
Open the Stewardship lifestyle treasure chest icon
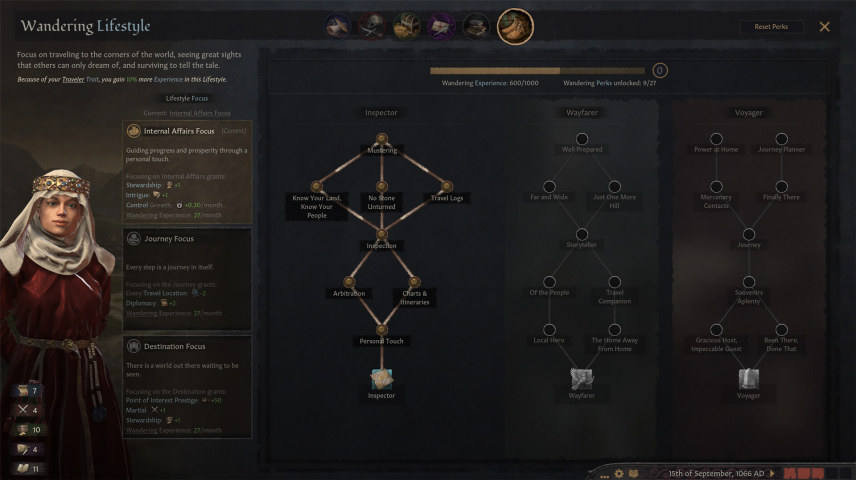pos(406,26)
